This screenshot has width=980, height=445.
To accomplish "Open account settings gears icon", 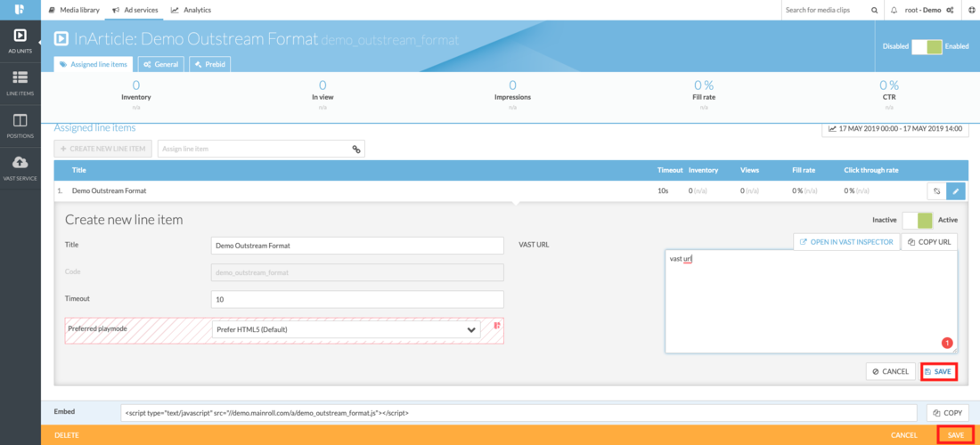I will tap(950, 10).
